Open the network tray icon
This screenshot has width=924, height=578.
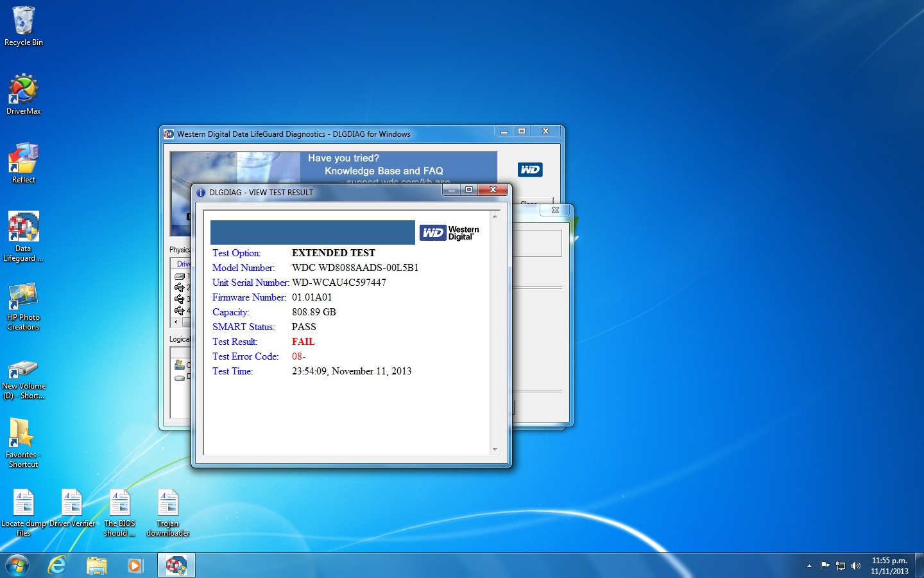tap(841, 566)
